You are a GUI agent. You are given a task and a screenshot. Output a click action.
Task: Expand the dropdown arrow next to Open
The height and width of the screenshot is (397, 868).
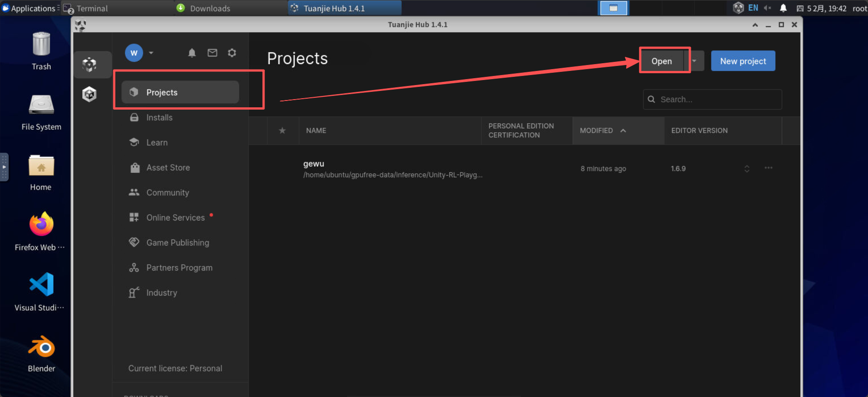[694, 61]
